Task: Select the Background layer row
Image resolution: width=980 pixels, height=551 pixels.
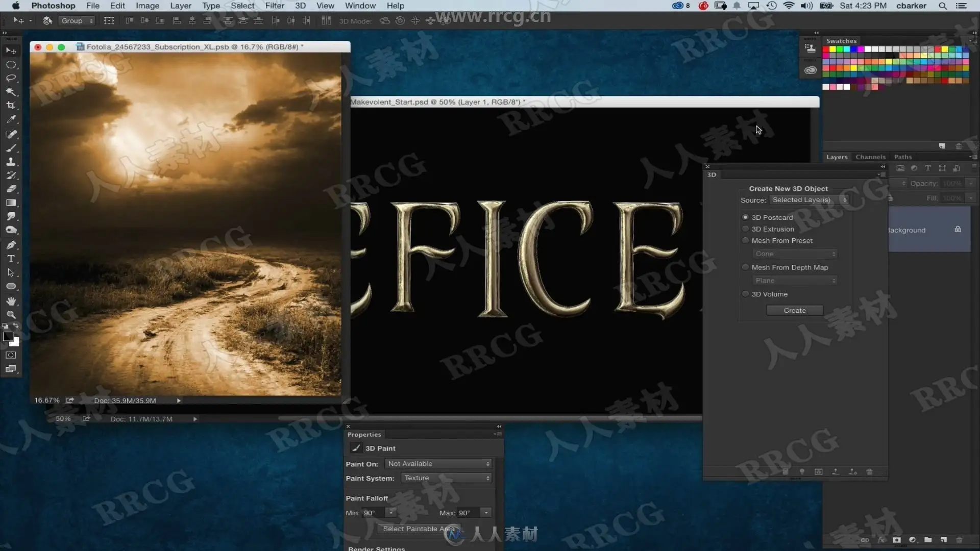Action: 929,230
